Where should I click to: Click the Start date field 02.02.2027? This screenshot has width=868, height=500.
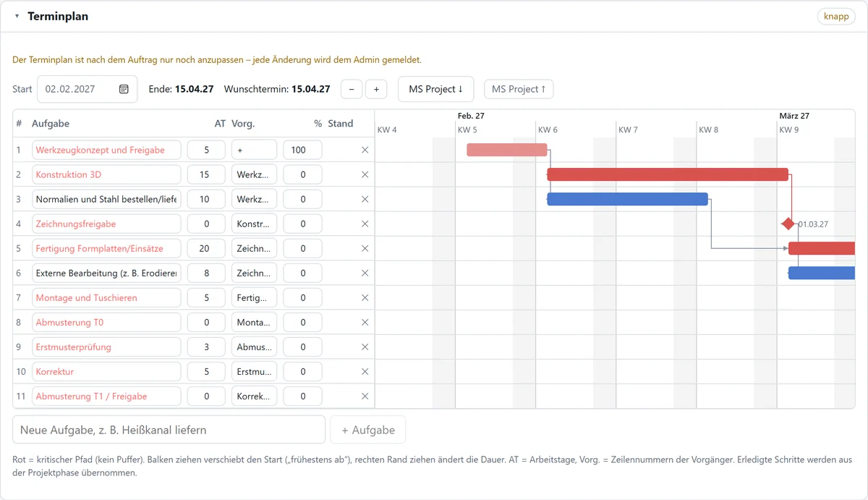coord(87,89)
